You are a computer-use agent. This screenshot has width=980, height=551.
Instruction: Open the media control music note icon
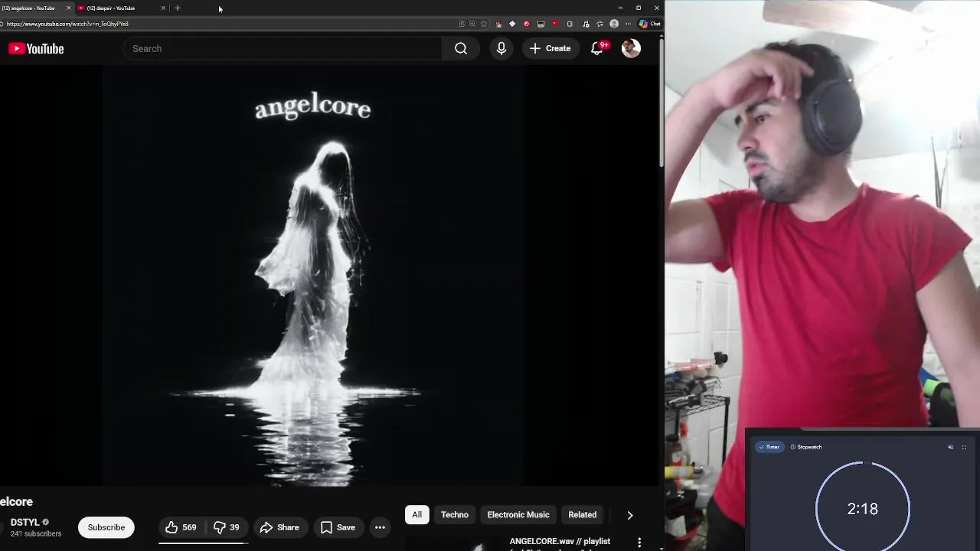click(586, 24)
